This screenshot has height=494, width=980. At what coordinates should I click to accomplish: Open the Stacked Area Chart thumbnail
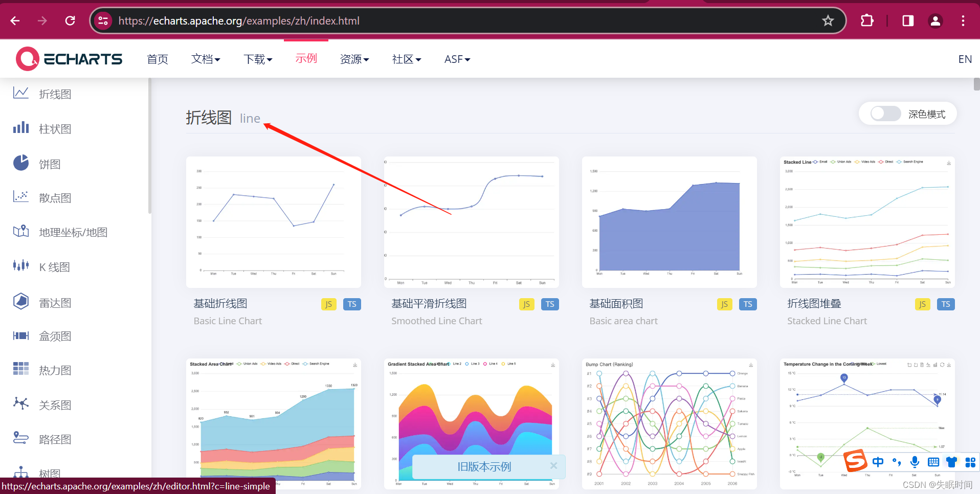[274, 424]
